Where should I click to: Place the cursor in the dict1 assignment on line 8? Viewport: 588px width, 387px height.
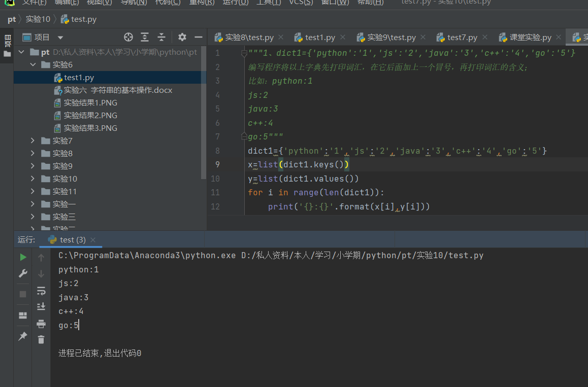[397, 151]
